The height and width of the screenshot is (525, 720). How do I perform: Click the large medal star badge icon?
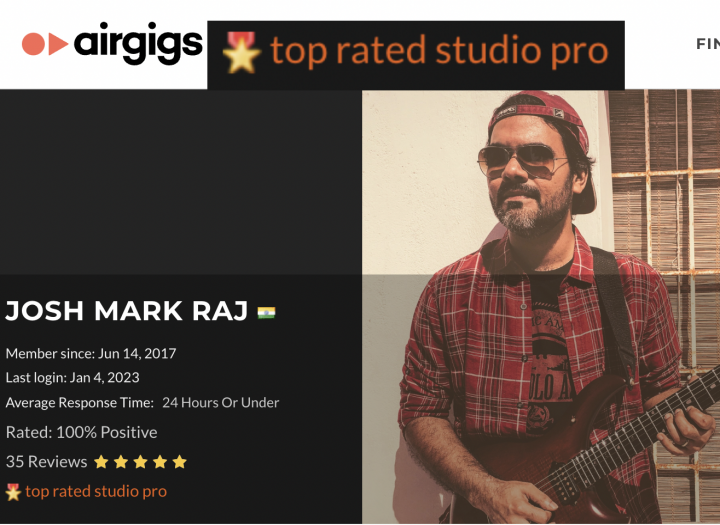242,52
